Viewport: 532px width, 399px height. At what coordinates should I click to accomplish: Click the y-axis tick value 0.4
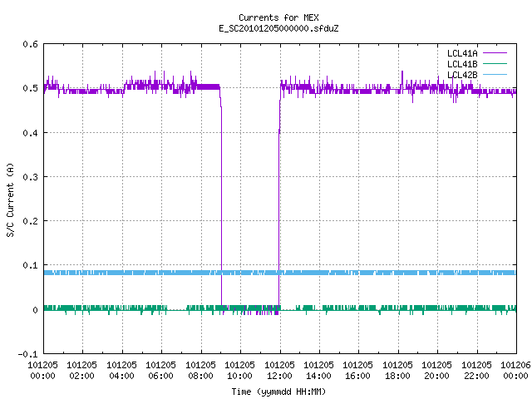30,133
